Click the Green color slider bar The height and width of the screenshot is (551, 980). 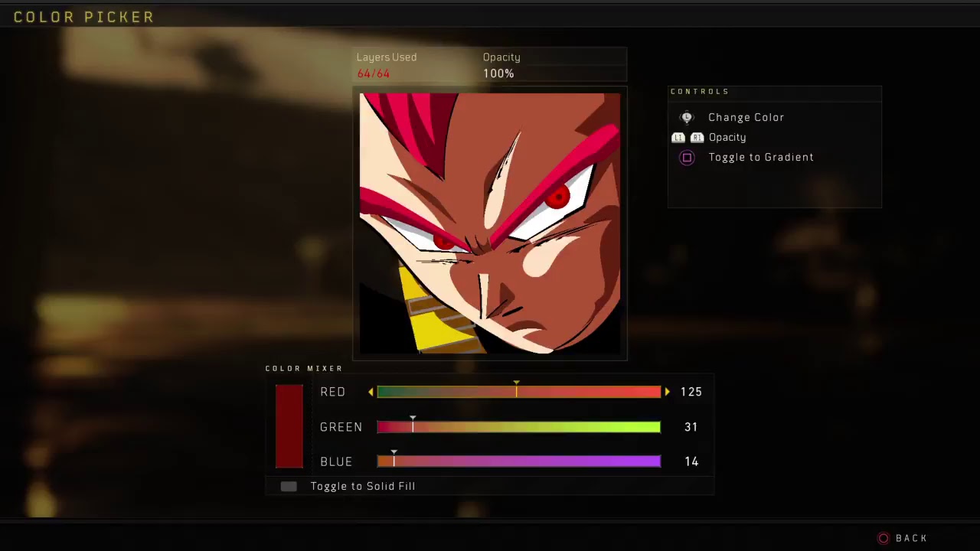(x=518, y=427)
